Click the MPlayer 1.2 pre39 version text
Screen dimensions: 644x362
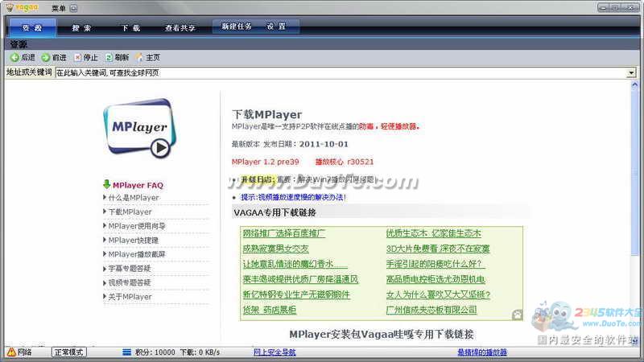coord(266,162)
